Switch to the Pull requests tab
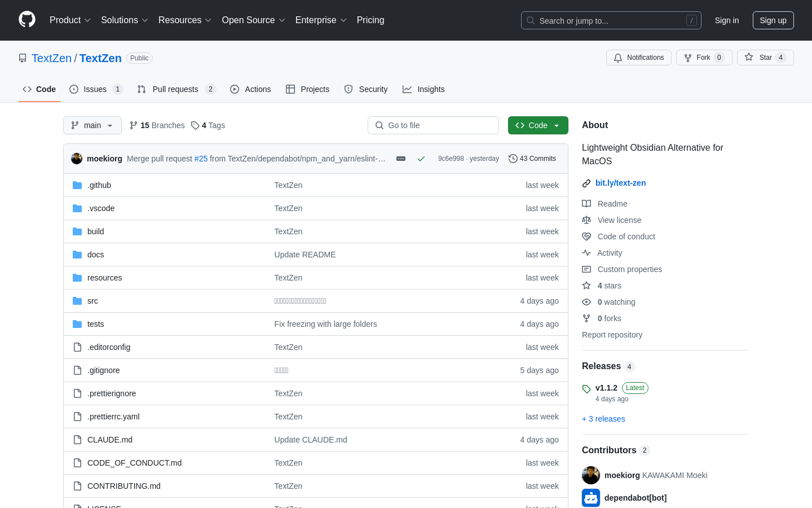This screenshot has width=812, height=508. click(x=176, y=89)
